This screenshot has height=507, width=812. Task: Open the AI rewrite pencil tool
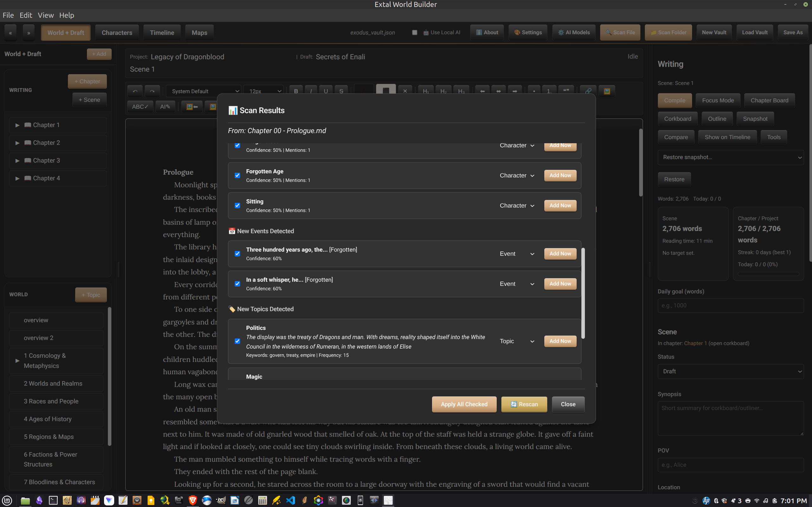click(x=165, y=107)
